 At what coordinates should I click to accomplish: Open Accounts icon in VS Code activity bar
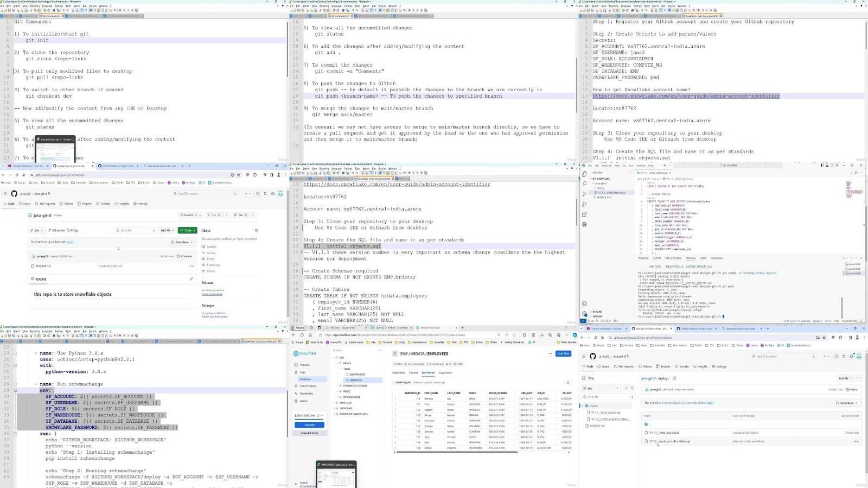[x=584, y=303]
